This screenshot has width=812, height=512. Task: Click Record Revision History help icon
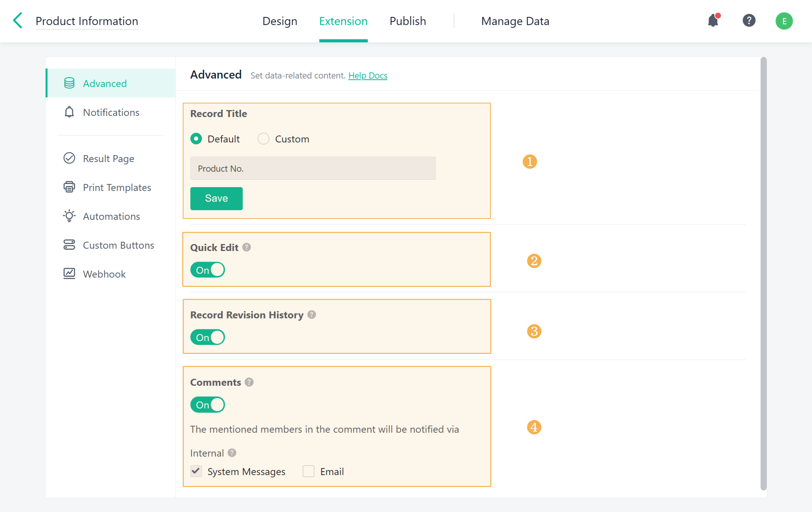[x=312, y=315]
